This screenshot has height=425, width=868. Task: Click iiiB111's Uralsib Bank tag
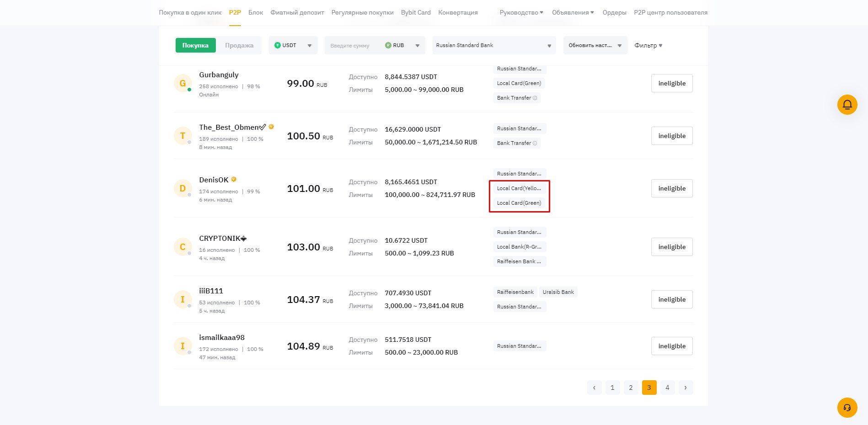point(558,292)
